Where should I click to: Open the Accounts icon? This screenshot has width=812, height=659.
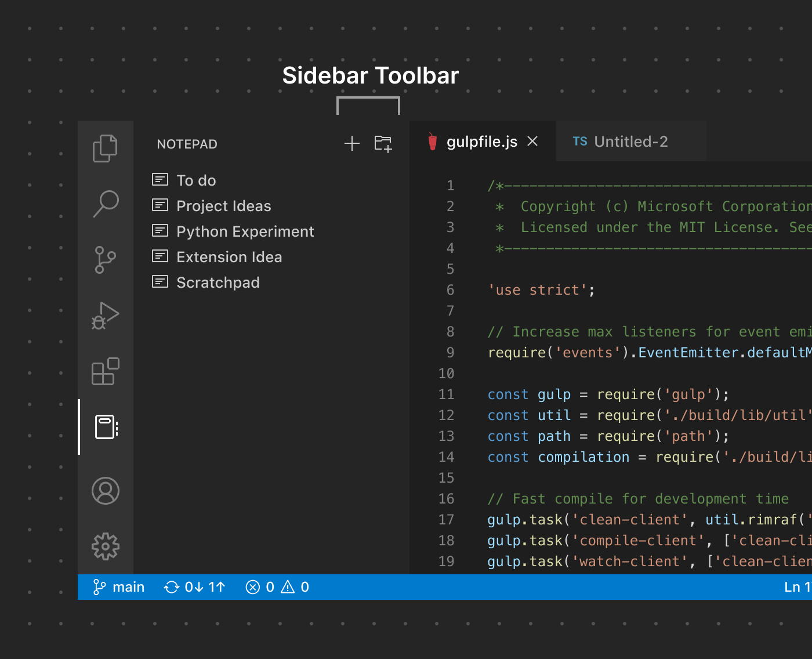[x=105, y=490]
